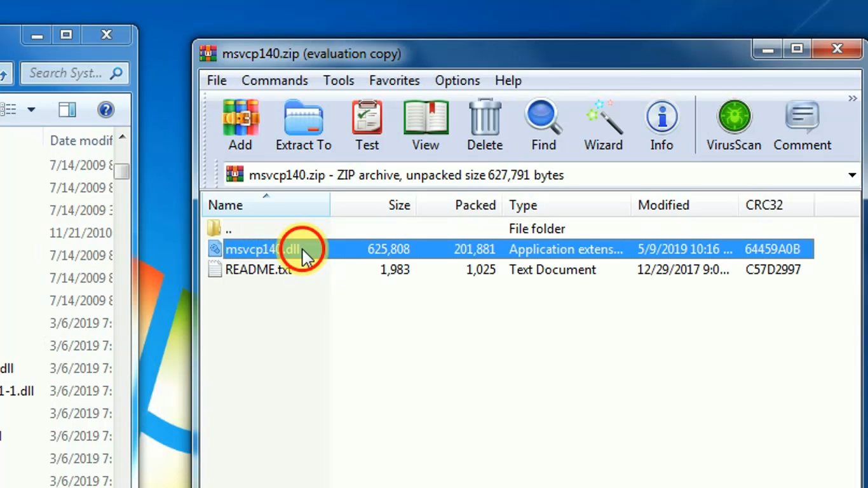Sort by the Type column header
Viewport: 868px width, 488px height.
pyautogui.click(x=567, y=205)
